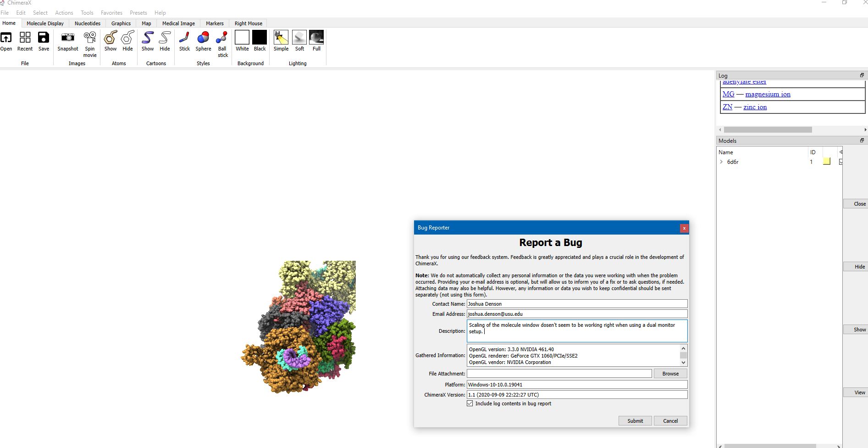
Task: Uncheck Include log contents in bug report
Action: 470,403
